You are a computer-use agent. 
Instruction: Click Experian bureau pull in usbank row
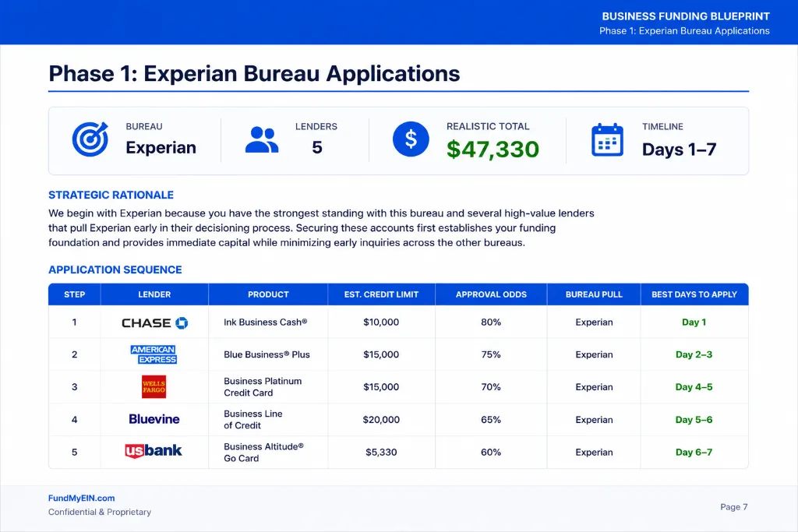594,452
